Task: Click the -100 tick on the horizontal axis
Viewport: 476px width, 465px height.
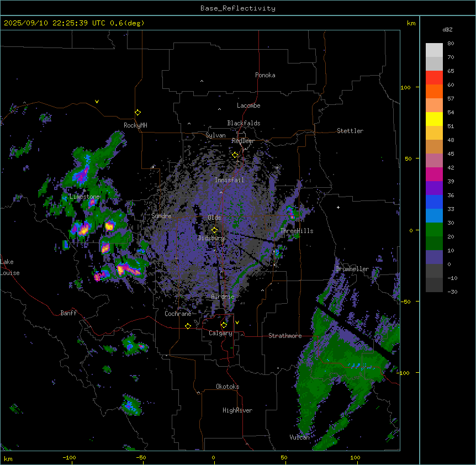Action: (69, 457)
